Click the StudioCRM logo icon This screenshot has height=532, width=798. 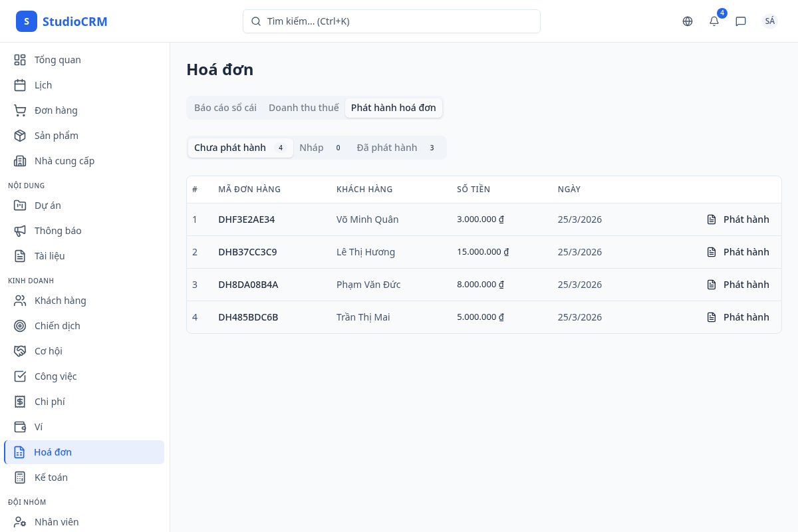tap(27, 21)
